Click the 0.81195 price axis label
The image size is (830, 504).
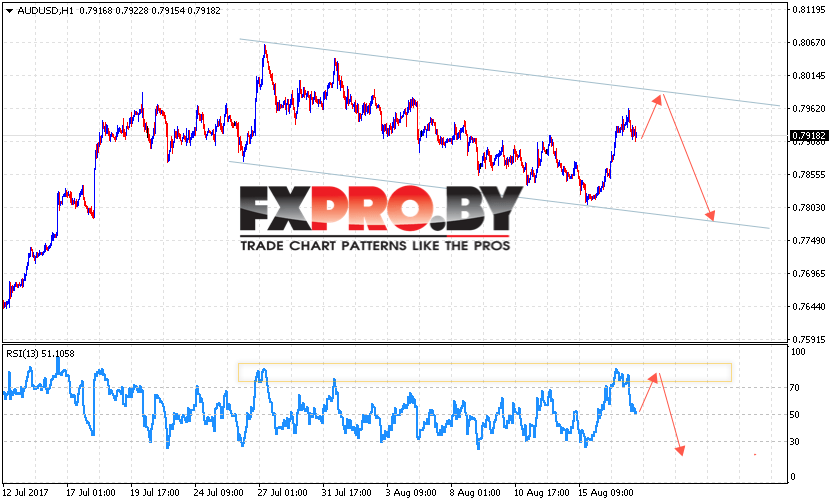coord(808,10)
